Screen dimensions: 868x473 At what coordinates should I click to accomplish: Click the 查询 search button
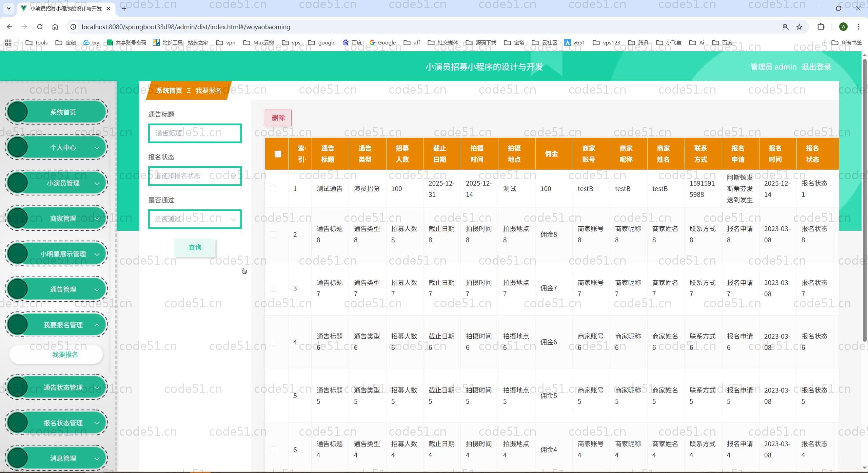(x=195, y=247)
